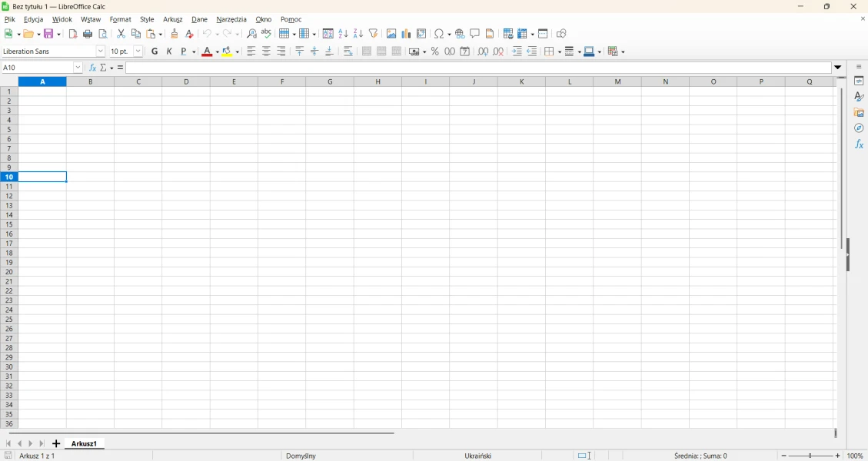Select the Arkusz1 sheet tab
This screenshot has width=868, height=461.
[85, 444]
